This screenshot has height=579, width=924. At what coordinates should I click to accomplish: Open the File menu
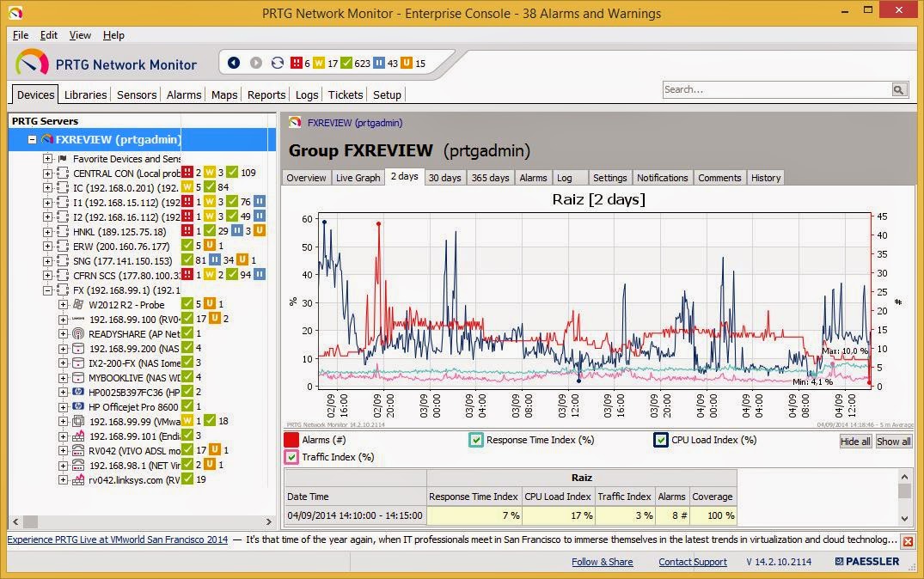click(21, 35)
